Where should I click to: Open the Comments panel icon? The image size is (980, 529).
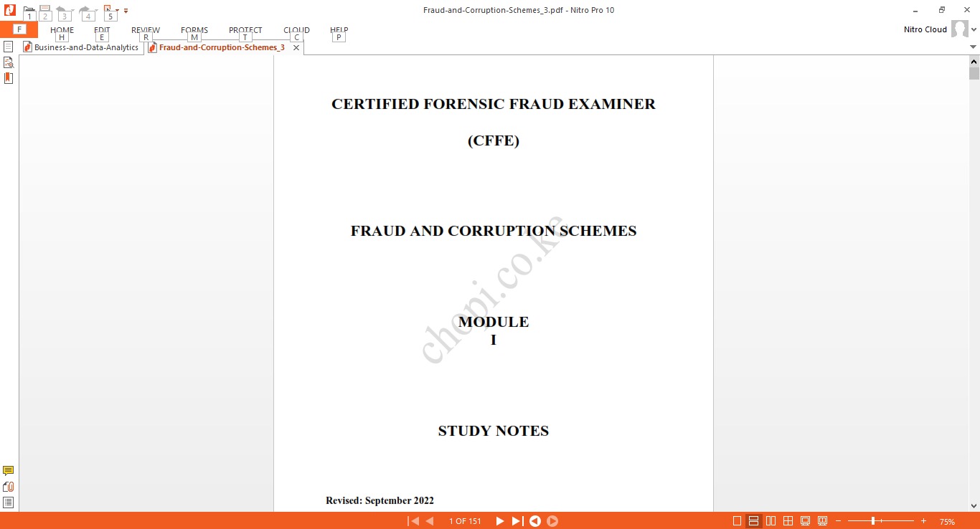pyautogui.click(x=9, y=471)
